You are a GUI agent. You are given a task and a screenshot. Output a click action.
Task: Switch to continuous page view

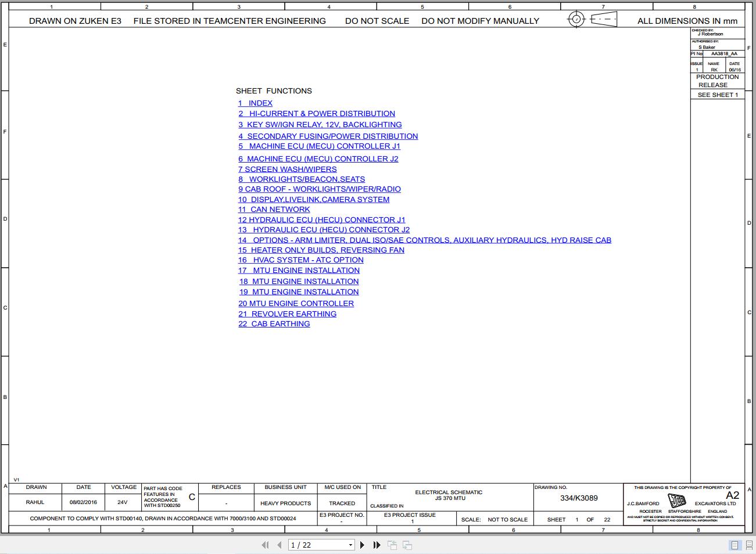click(x=748, y=545)
